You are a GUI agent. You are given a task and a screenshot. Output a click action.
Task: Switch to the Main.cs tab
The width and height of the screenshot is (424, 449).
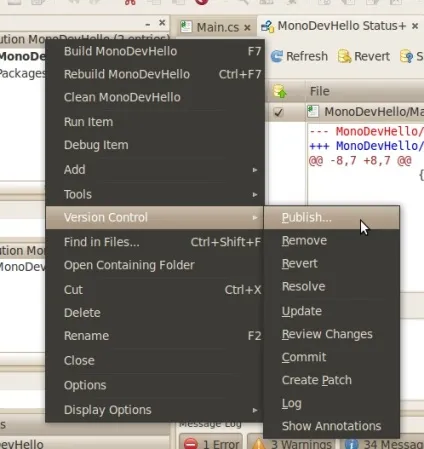coord(215,27)
